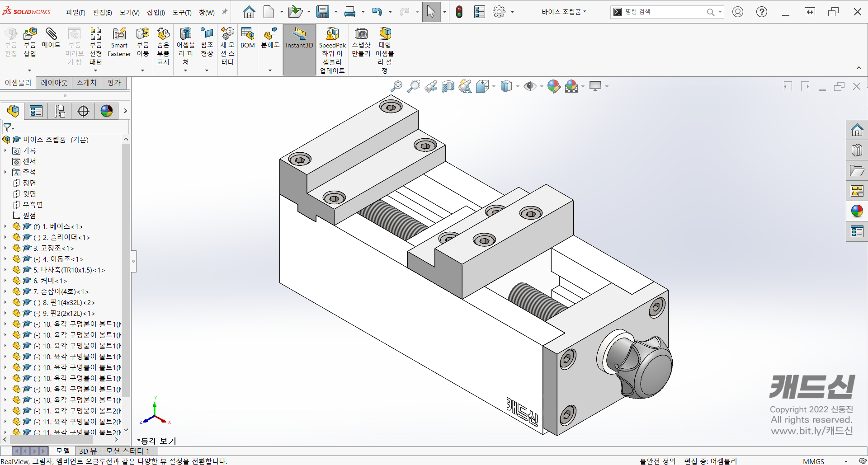Open the display style dropdown arrow
The image size is (868, 465).
click(x=518, y=86)
